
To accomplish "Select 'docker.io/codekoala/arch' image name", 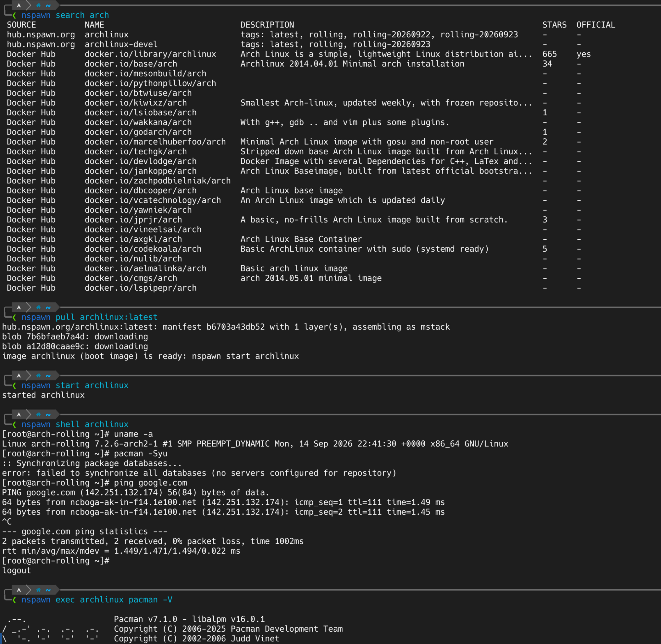I will tap(143, 249).
